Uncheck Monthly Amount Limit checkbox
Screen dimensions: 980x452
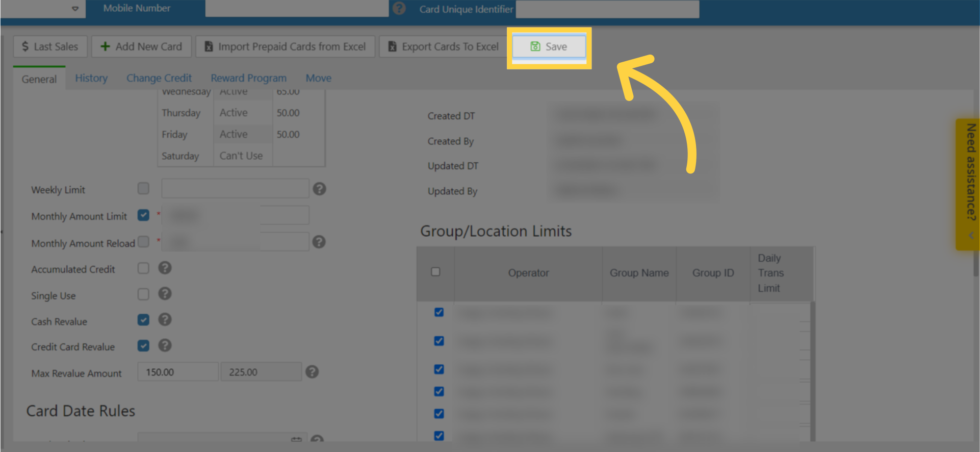(143, 215)
